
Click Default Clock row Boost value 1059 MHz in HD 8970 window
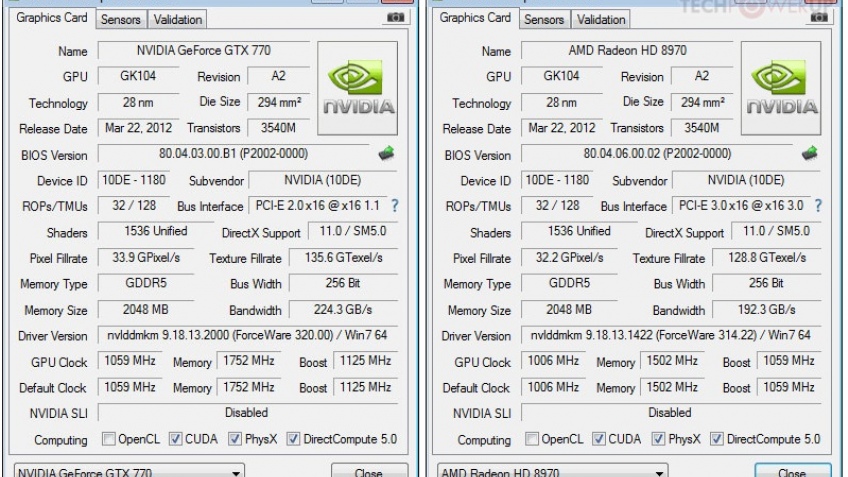point(789,387)
